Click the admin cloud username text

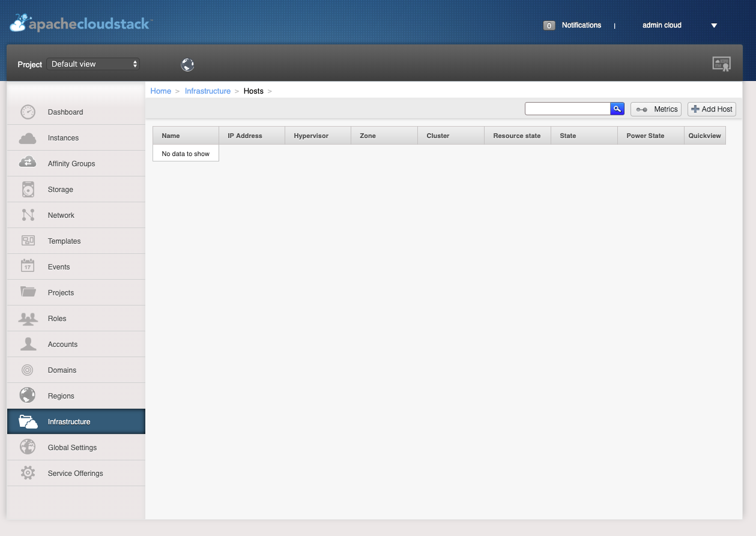[x=662, y=25]
